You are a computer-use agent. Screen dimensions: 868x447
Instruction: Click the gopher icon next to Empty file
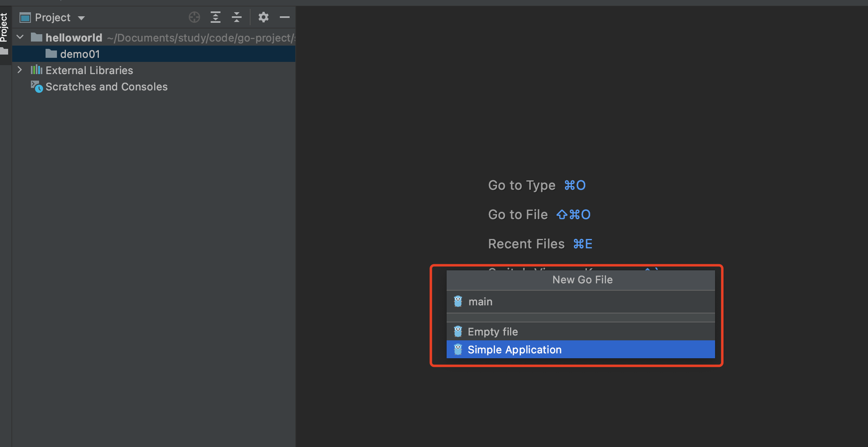(458, 331)
